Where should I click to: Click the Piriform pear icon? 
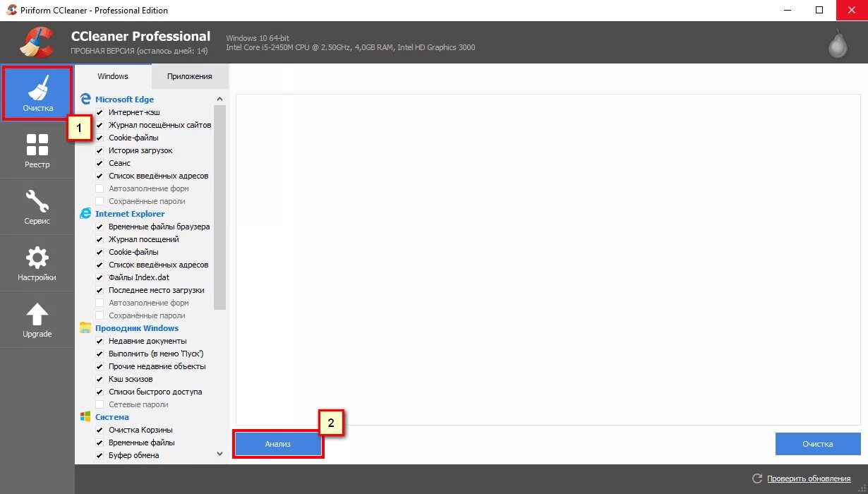(x=837, y=43)
